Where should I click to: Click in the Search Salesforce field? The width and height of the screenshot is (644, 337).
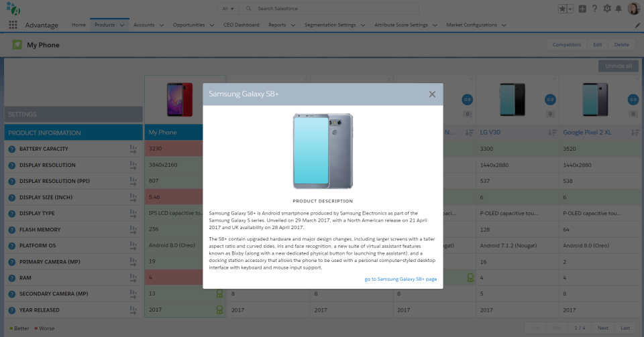point(329,9)
